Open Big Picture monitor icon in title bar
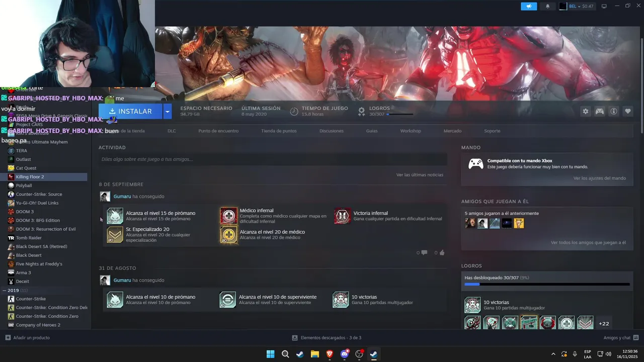This screenshot has width=644, height=362. pyautogui.click(x=604, y=6)
